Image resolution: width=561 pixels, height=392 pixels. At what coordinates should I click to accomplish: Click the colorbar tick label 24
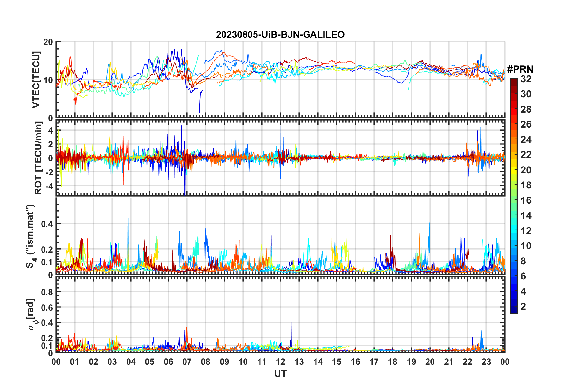click(x=526, y=140)
